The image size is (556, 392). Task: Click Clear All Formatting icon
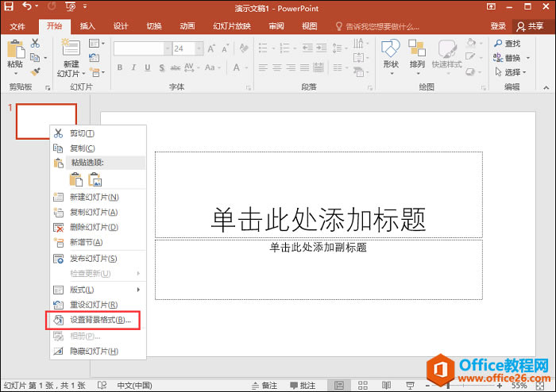(244, 48)
